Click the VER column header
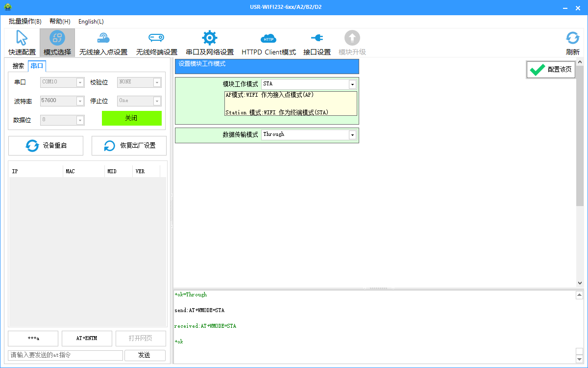This screenshot has height=368, width=588. click(x=146, y=172)
